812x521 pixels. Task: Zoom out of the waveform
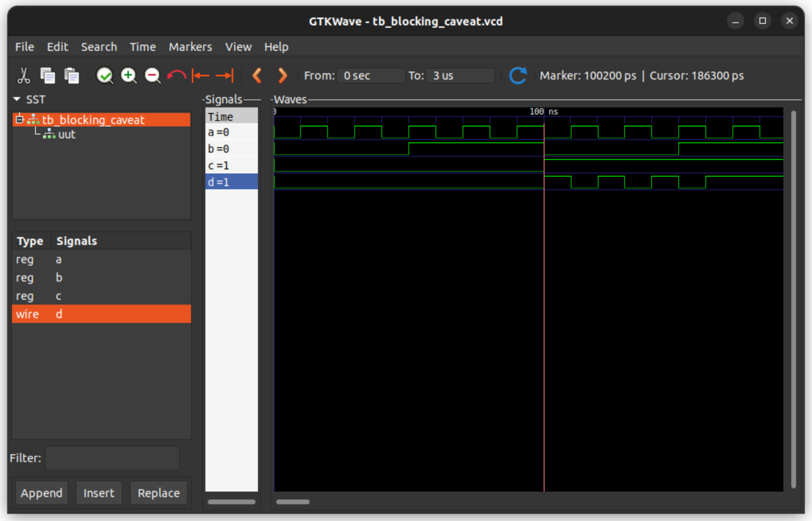tap(153, 75)
